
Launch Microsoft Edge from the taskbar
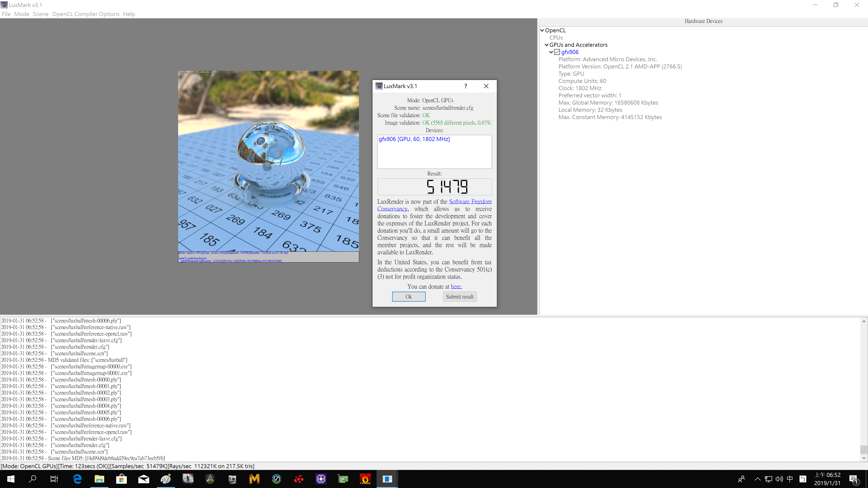click(77, 479)
